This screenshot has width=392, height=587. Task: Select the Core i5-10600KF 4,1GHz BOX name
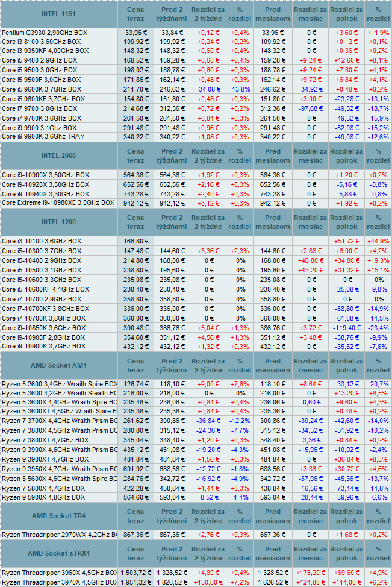45,289
